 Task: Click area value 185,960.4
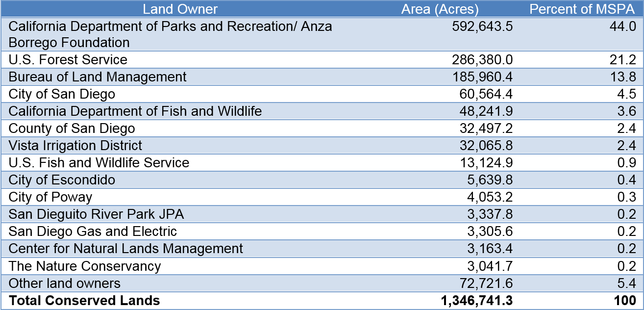[x=482, y=77]
